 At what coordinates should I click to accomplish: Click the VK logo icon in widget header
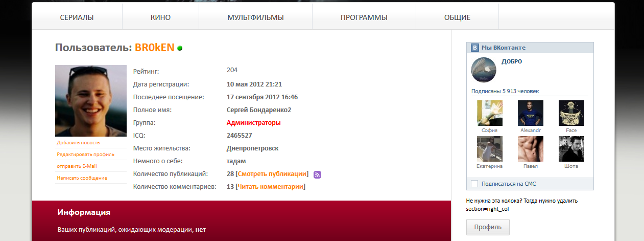point(474,48)
